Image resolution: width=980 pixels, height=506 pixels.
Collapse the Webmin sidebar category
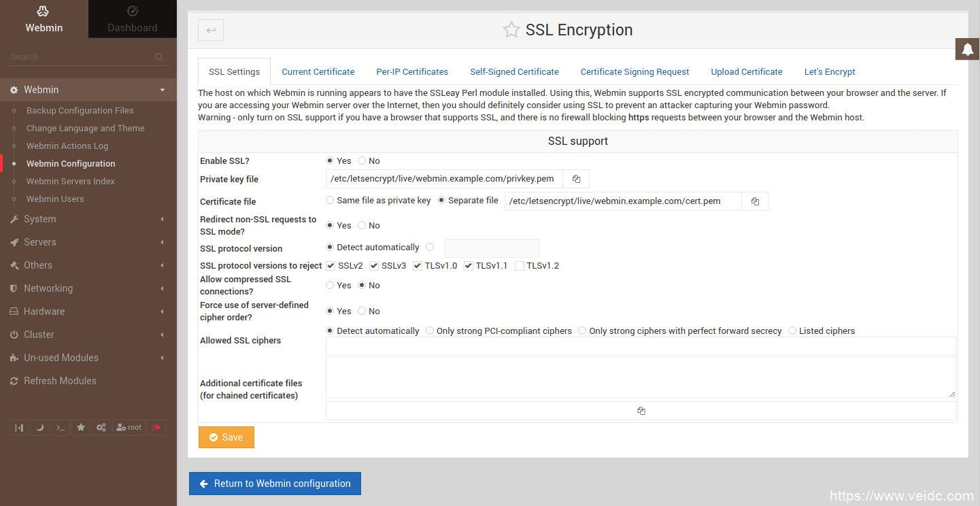[x=88, y=90]
